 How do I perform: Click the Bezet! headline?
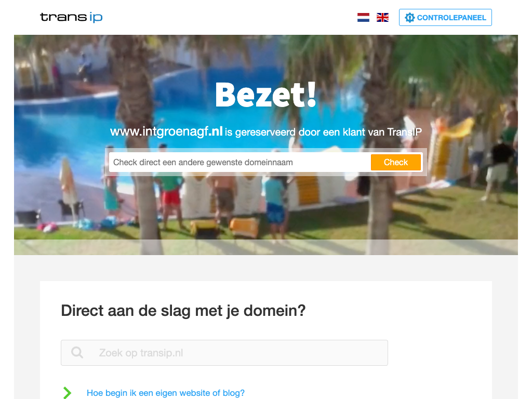tap(265, 95)
